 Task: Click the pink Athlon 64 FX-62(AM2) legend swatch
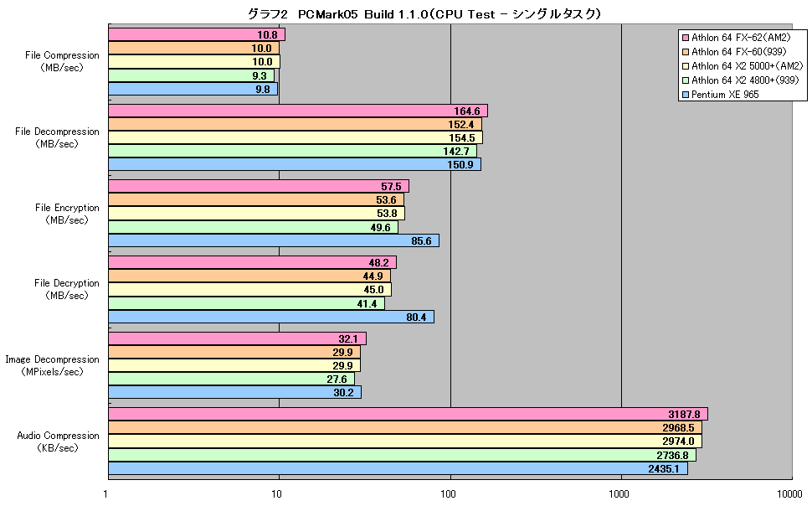[686, 38]
